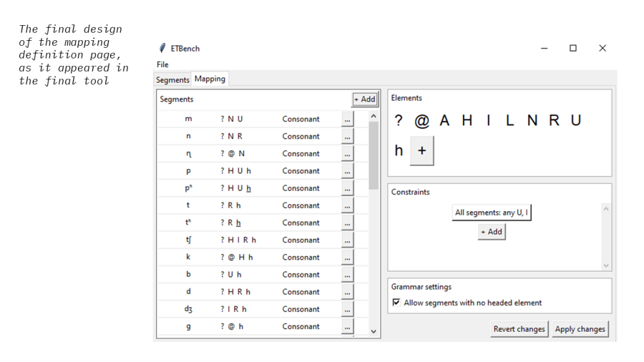Open options for segment m row
Viewport: 644px width, 362px height.
pos(348,119)
